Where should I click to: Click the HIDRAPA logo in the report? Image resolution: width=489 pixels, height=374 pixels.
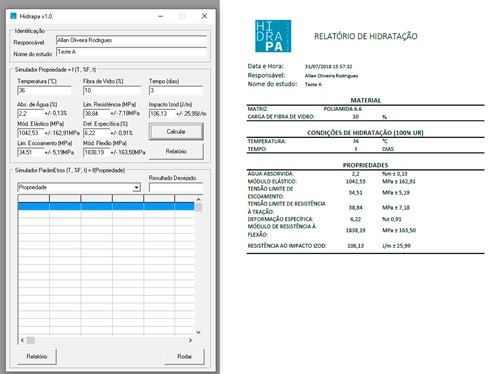point(273,36)
